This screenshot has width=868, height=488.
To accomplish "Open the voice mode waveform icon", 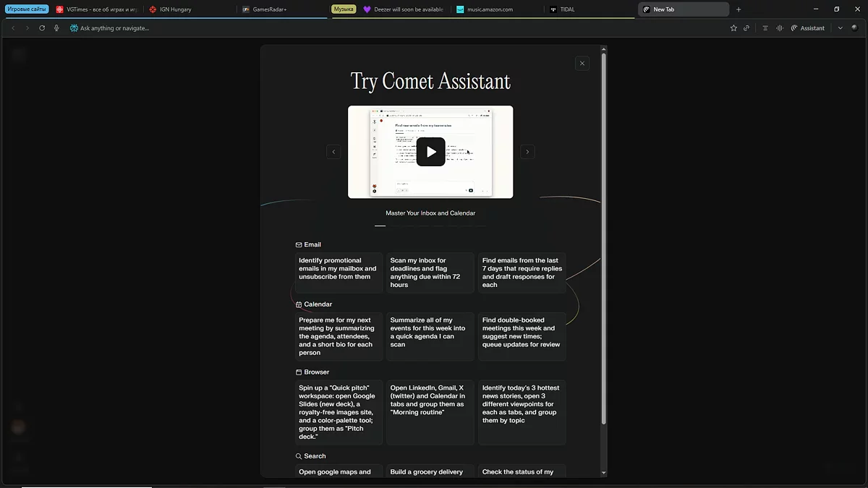I will pyautogui.click(x=780, y=28).
